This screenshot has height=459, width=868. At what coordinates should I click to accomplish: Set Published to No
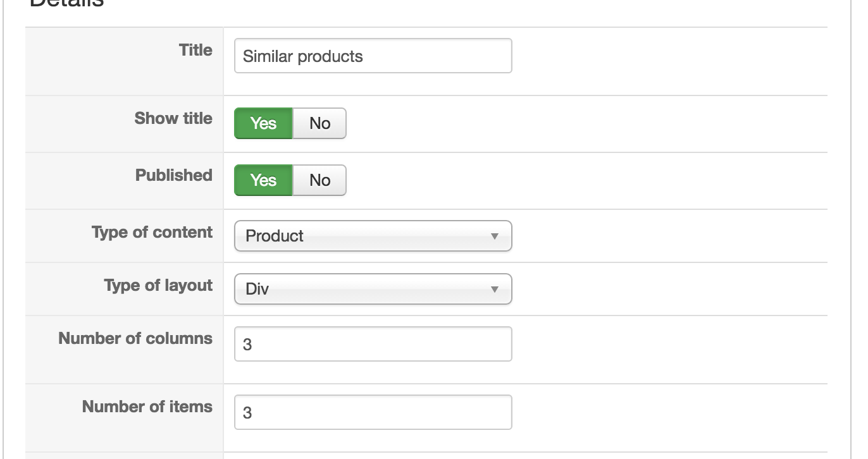click(x=319, y=180)
